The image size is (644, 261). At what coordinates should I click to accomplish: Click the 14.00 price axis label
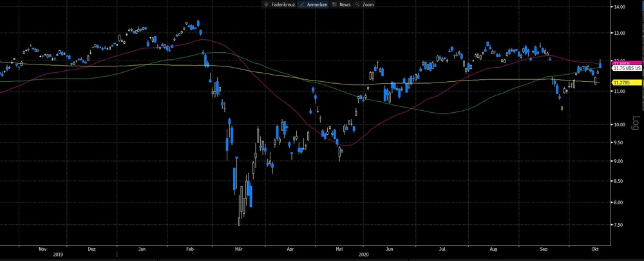(x=620, y=6)
